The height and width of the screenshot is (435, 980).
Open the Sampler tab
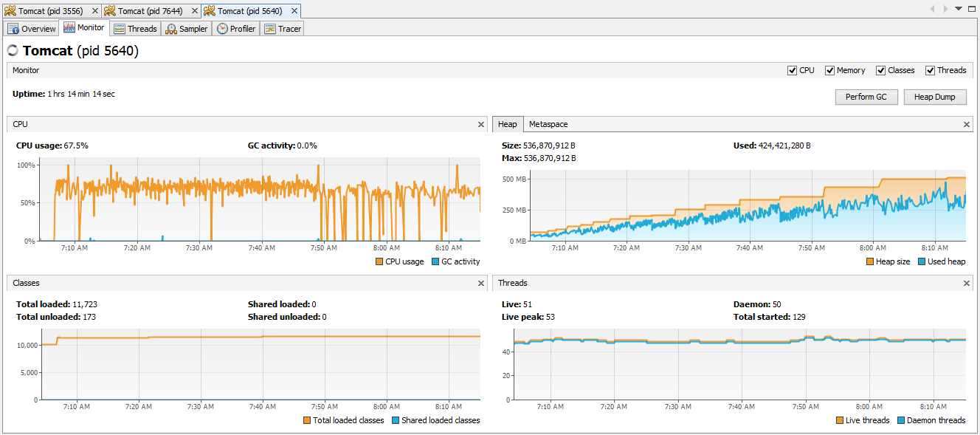click(187, 29)
